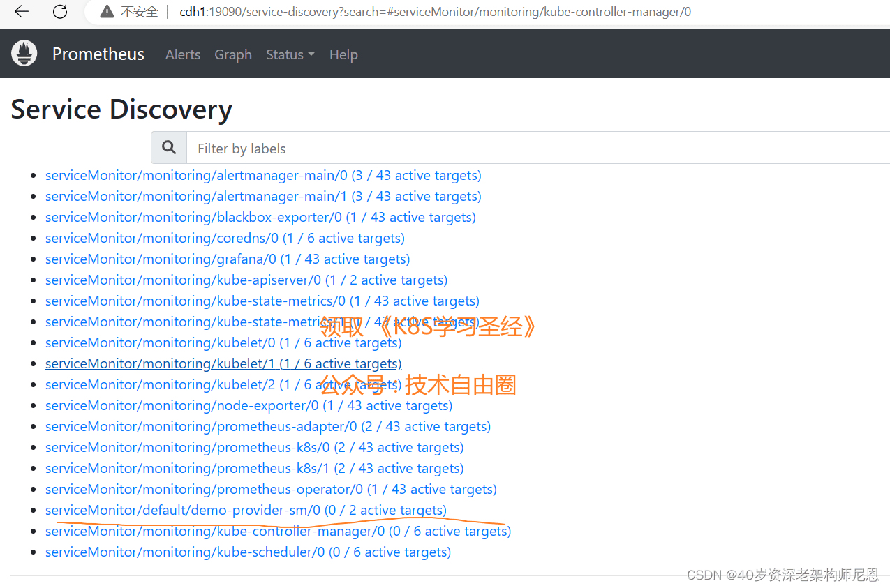Open the Help page

coord(343,54)
